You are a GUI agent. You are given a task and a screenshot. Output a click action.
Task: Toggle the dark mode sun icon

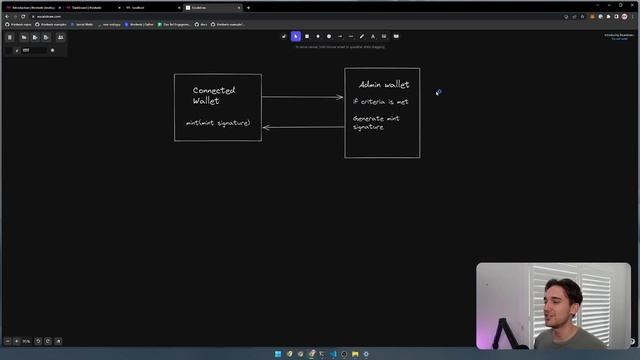52,51
